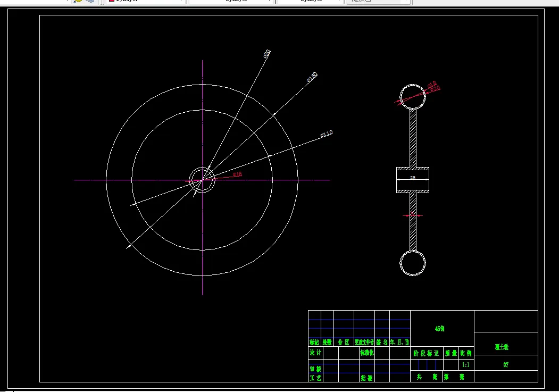559x392 pixels.
Task: Click the 覆土轮 part name text
Action: [x=502, y=347]
